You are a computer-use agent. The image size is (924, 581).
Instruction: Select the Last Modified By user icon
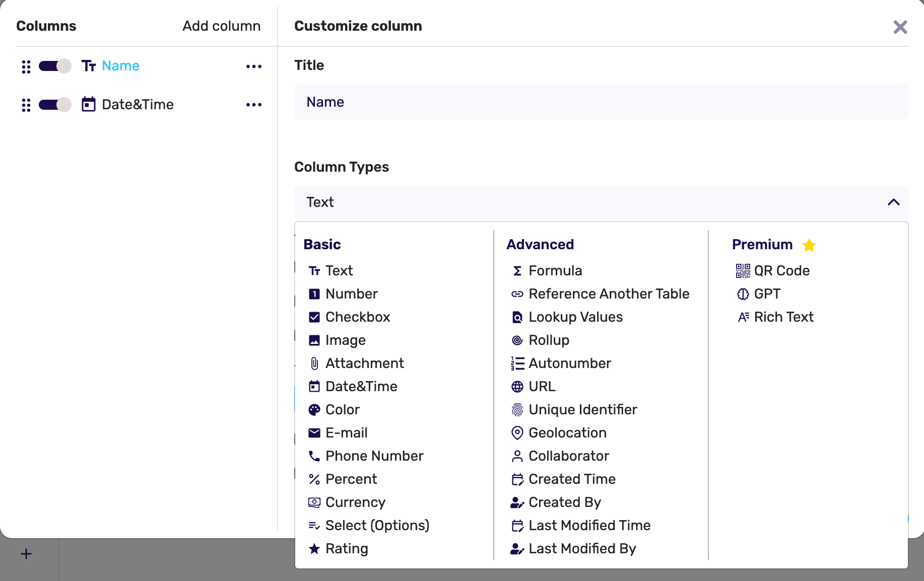517,549
